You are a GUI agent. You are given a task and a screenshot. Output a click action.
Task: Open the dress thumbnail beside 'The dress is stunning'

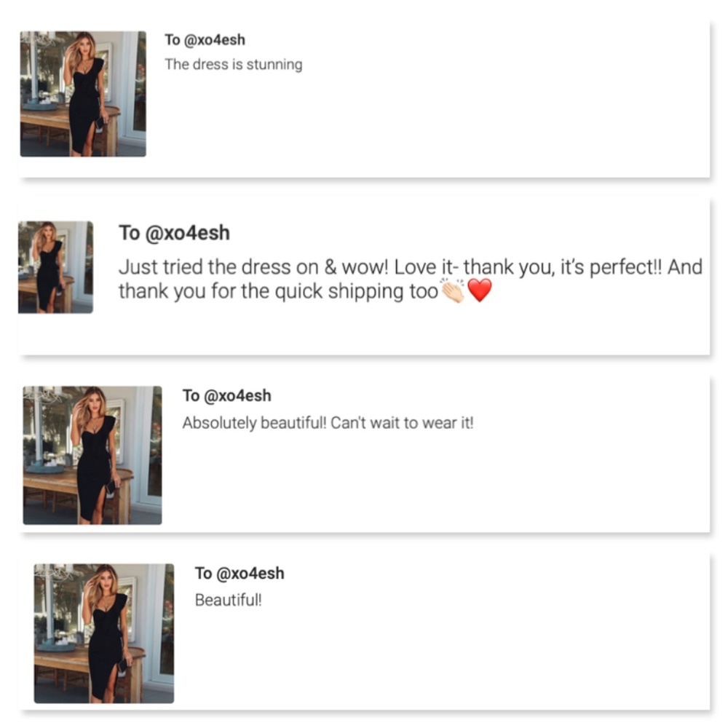point(83,94)
